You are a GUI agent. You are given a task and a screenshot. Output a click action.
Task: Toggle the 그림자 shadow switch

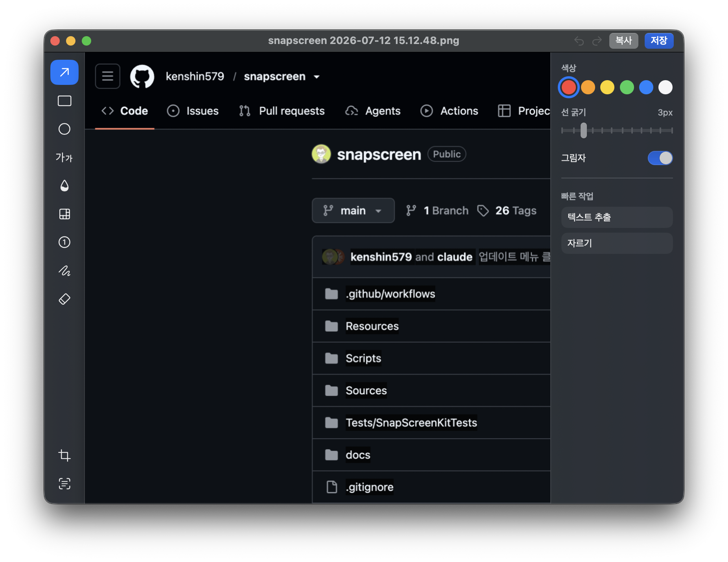tap(660, 158)
